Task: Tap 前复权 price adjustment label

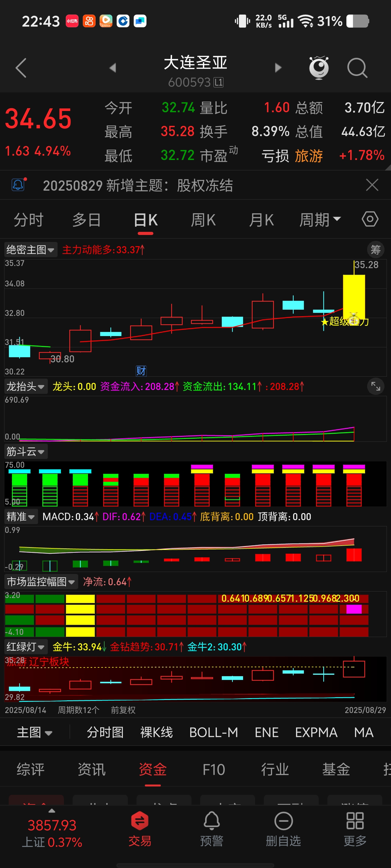Action: 123,710
